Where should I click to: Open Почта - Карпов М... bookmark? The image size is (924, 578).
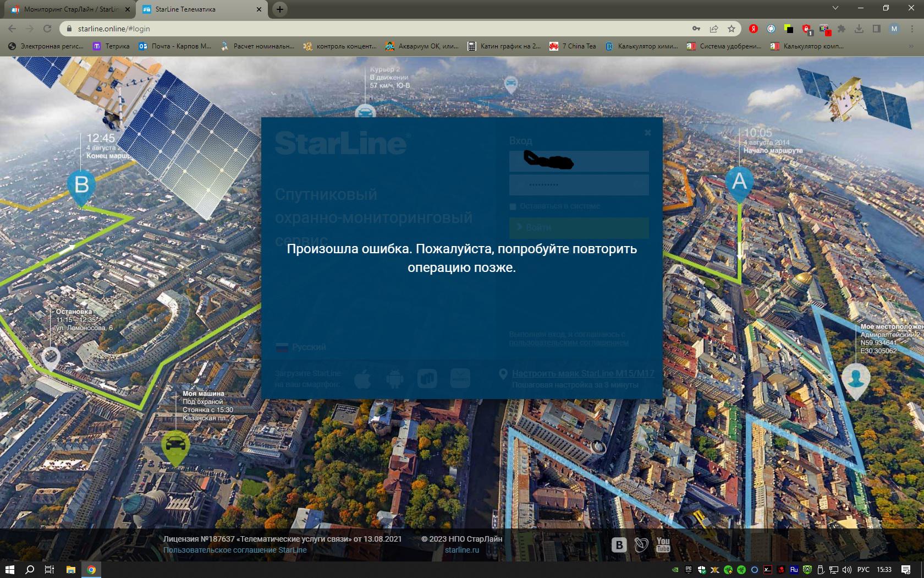175,46
